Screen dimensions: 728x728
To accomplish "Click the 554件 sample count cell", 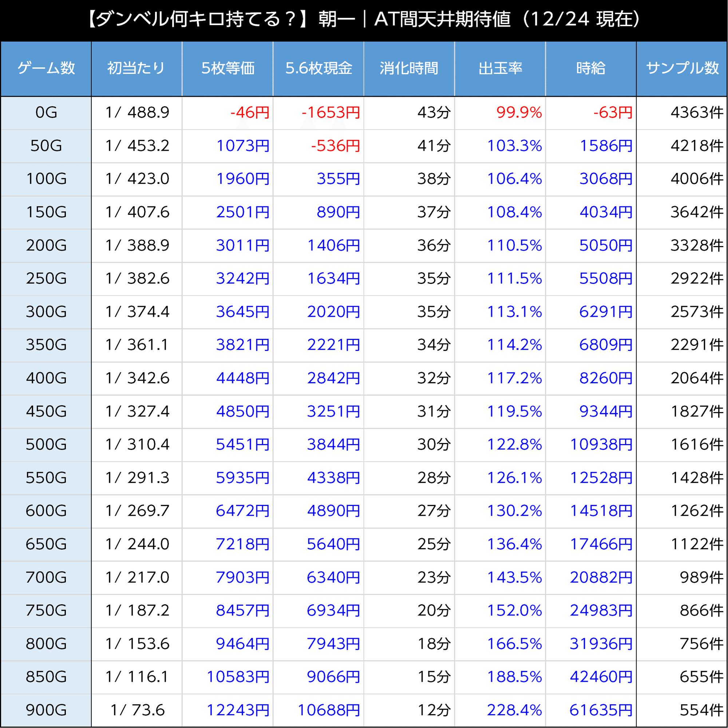I will coord(682,711).
